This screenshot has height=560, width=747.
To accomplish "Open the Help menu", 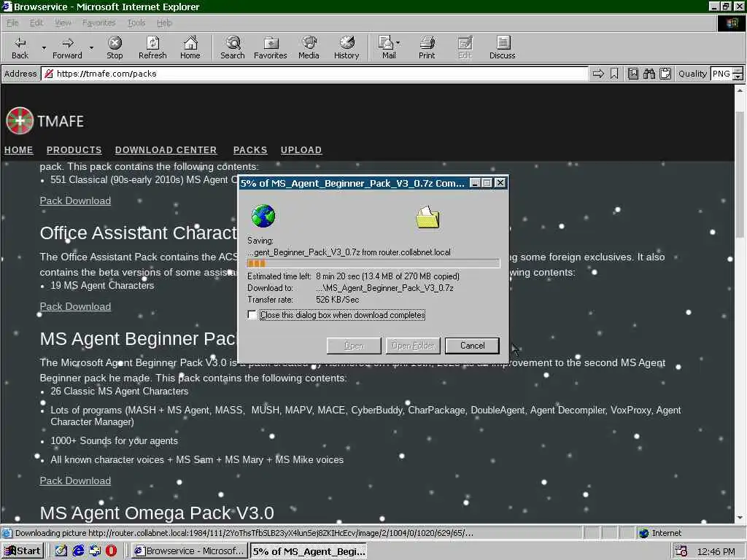I will pyautogui.click(x=164, y=23).
